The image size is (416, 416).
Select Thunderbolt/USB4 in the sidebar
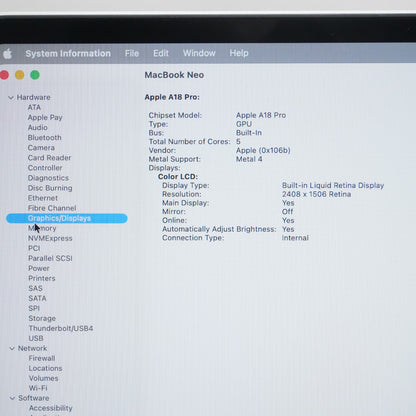click(x=61, y=328)
